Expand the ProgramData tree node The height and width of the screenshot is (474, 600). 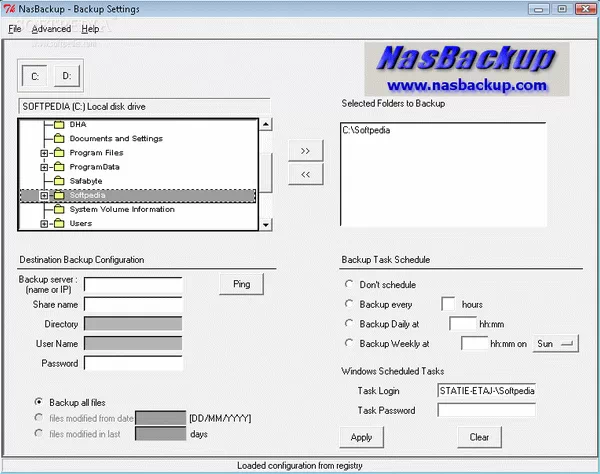(x=44, y=167)
